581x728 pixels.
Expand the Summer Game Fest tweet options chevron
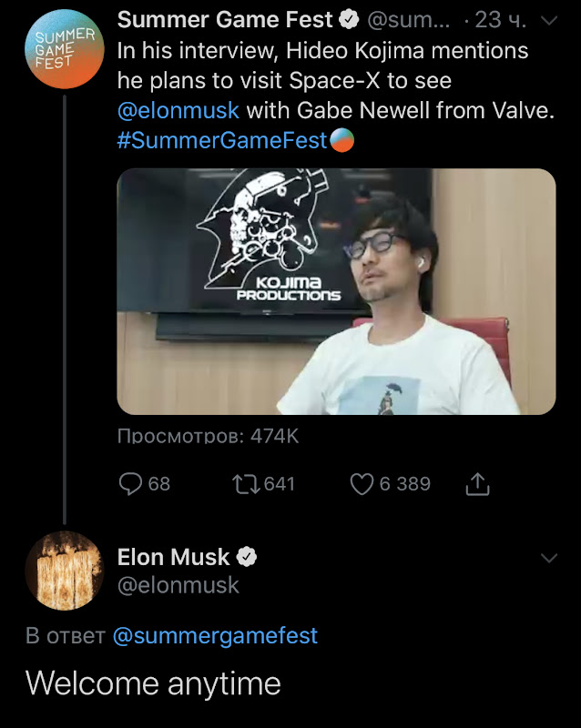[x=548, y=19]
